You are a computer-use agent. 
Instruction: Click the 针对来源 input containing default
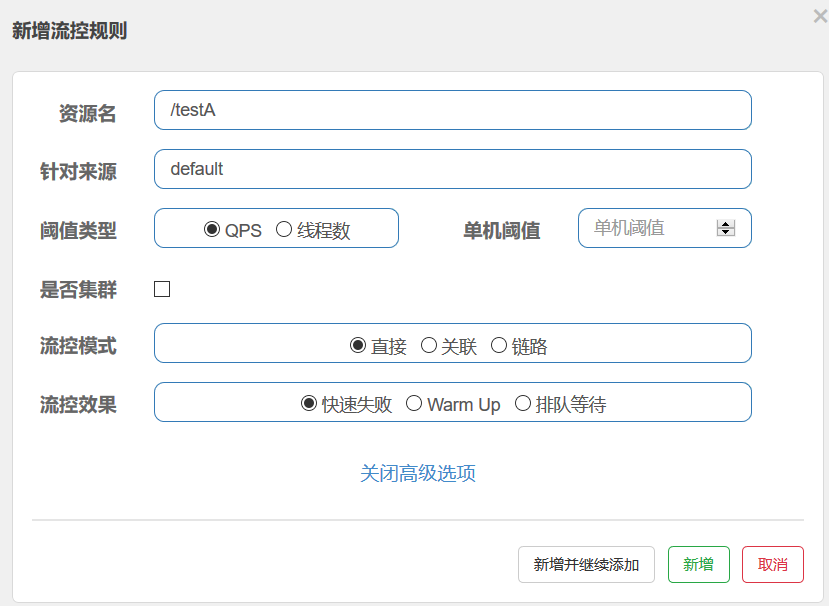(x=450, y=169)
